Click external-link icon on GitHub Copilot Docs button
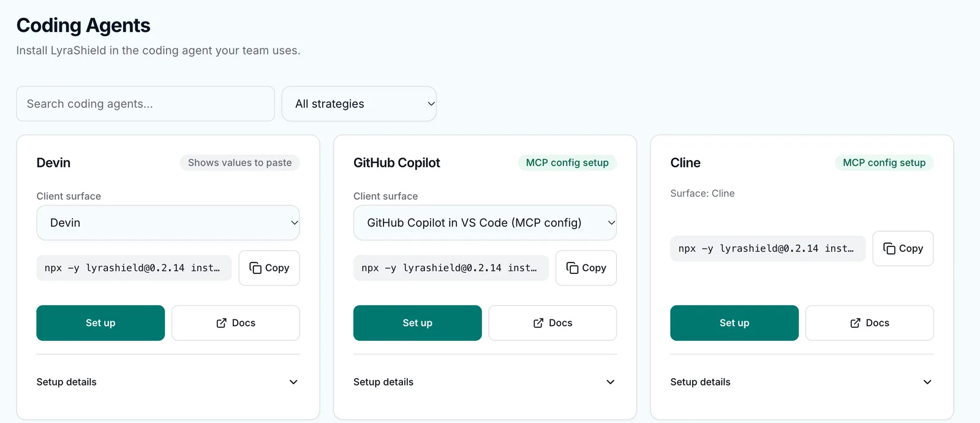Screen dimensions: 980x423 [538, 323]
